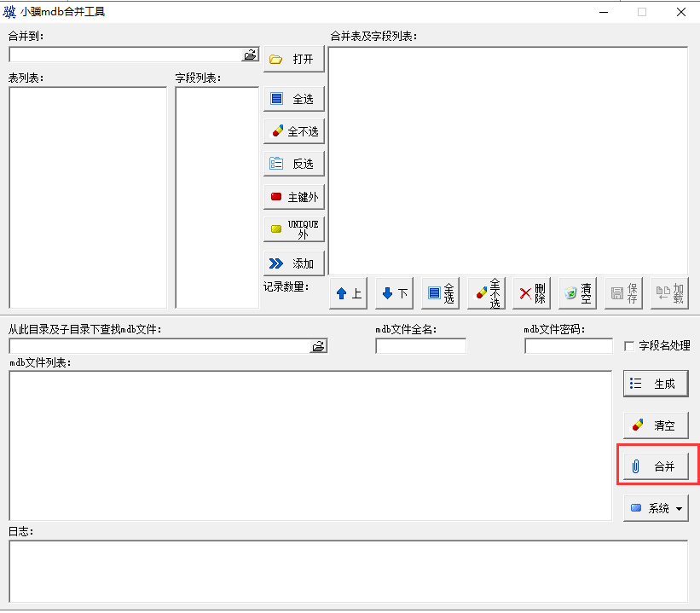The width and height of the screenshot is (700, 613).
Task: Click the 清空 recycle bin button
Action: 578,293
